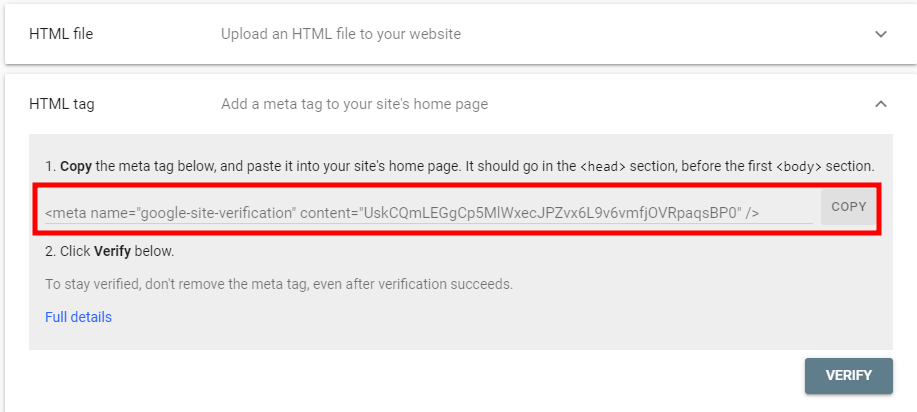Screen dimensions: 917x412
Task: Expand the HTML file section chevron
Action: (x=881, y=34)
